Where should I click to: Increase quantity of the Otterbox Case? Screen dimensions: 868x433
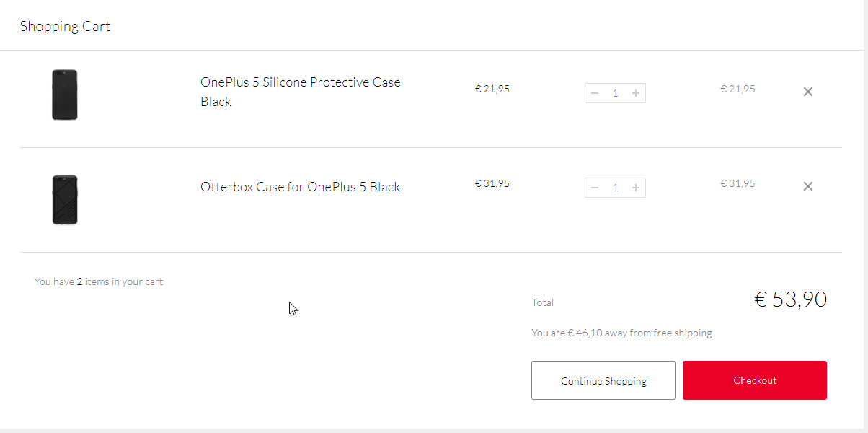coord(635,188)
